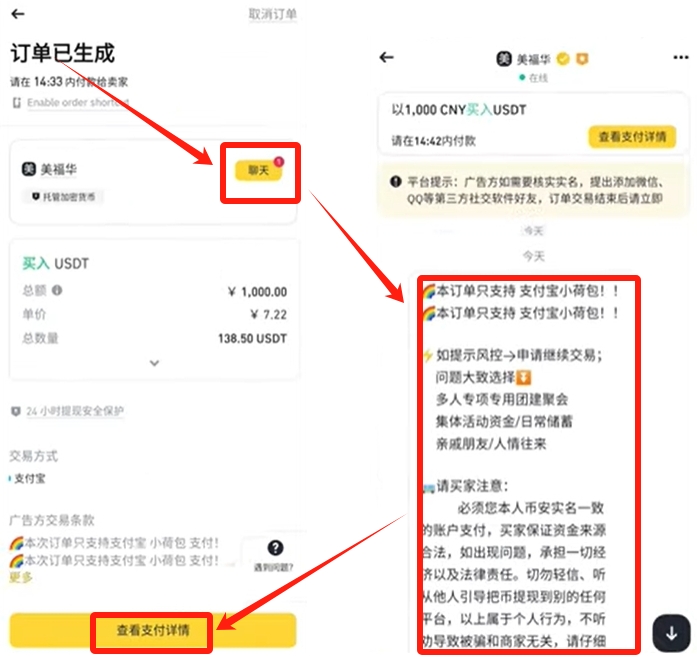Screen dimensions: 697x660
Task: Jump to latest message with down-arrow button
Action: point(671,633)
